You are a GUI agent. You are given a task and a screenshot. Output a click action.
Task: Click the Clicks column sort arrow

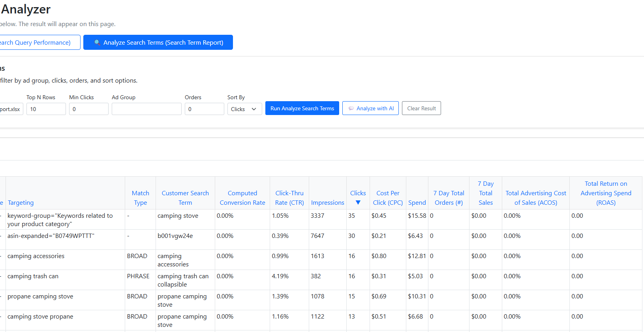pos(358,202)
